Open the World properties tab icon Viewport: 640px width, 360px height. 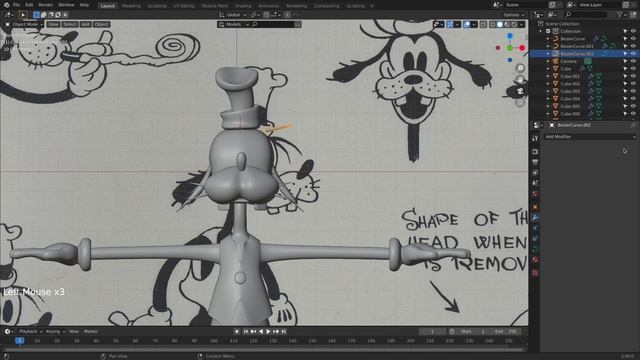tap(535, 194)
